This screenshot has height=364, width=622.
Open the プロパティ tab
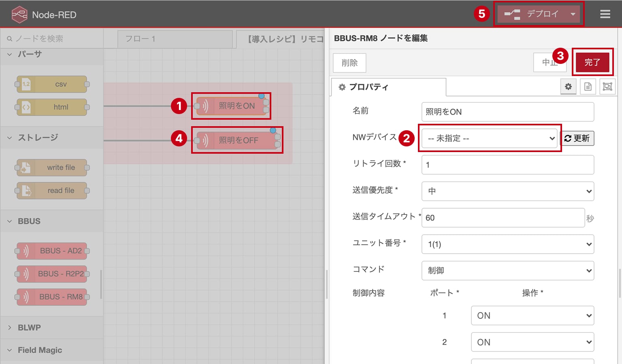(389, 87)
